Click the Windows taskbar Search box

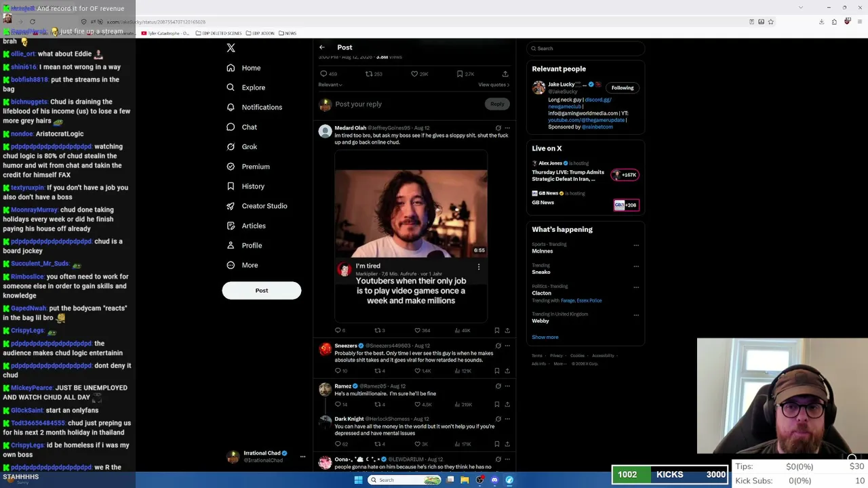click(x=405, y=480)
